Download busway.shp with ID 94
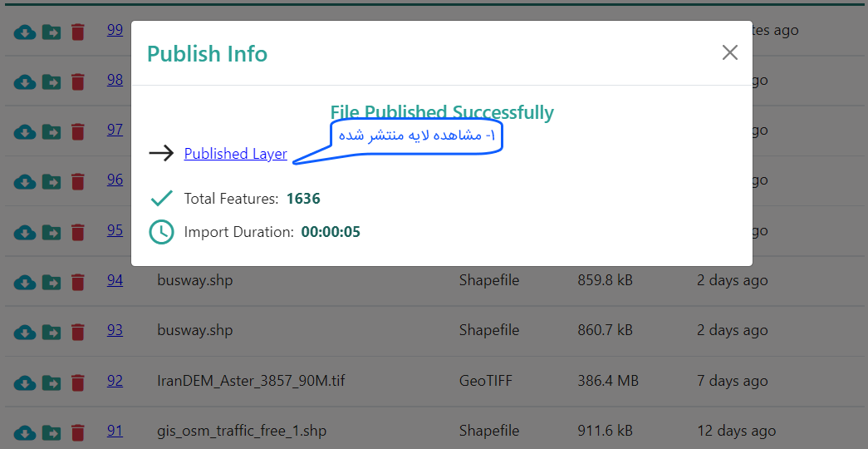Image resolution: width=868 pixels, height=449 pixels. 25,283
